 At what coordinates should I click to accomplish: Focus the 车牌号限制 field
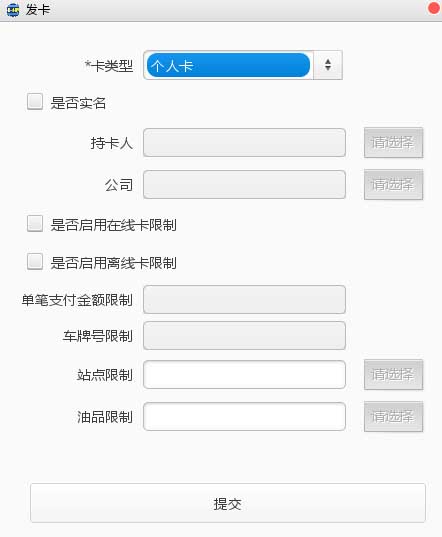[x=244, y=336]
